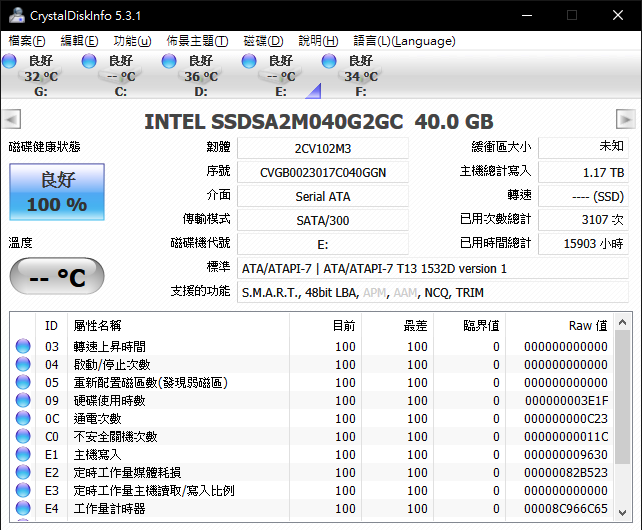The image size is (643, 530).
Task: Click the CrystalDiskInfo app icon in title bar
Action: 17,15
